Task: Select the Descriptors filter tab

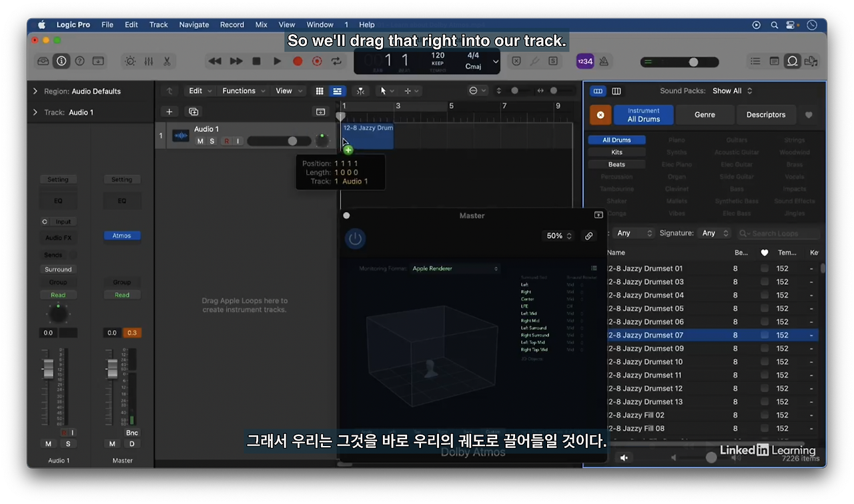Action: click(x=766, y=115)
